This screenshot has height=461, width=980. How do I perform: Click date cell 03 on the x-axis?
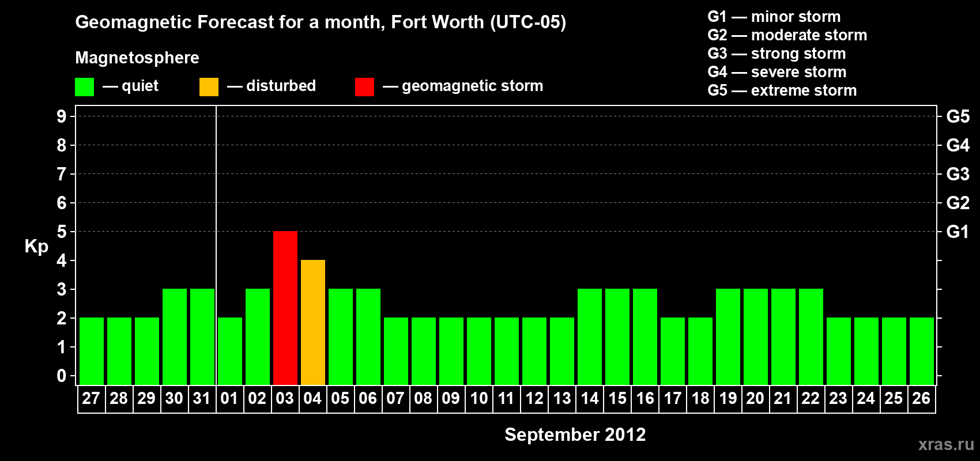[285, 399]
